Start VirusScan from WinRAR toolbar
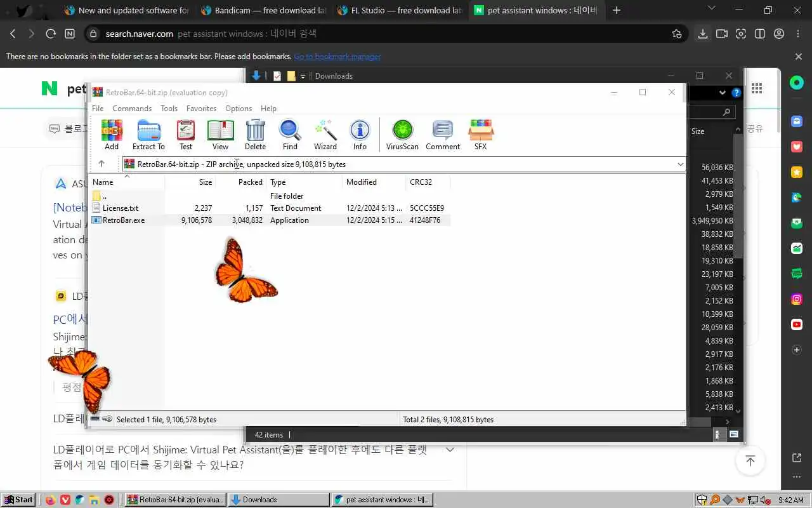812x508 pixels. click(x=402, y=135)
